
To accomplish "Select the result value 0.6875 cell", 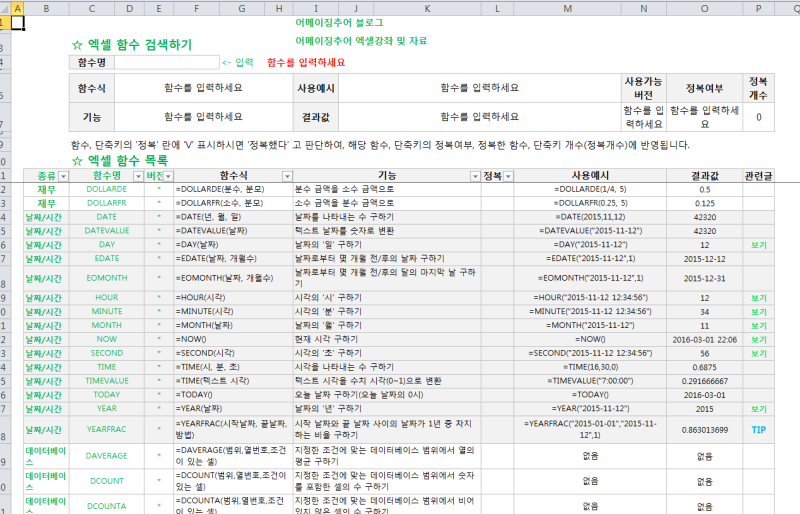I will click(704, 367).
